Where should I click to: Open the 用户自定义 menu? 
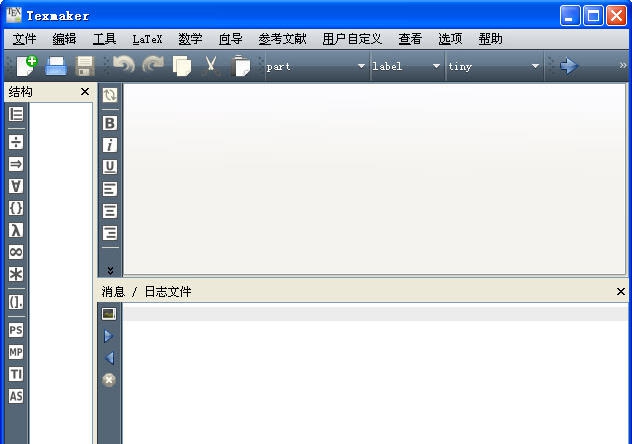(352, 39)
